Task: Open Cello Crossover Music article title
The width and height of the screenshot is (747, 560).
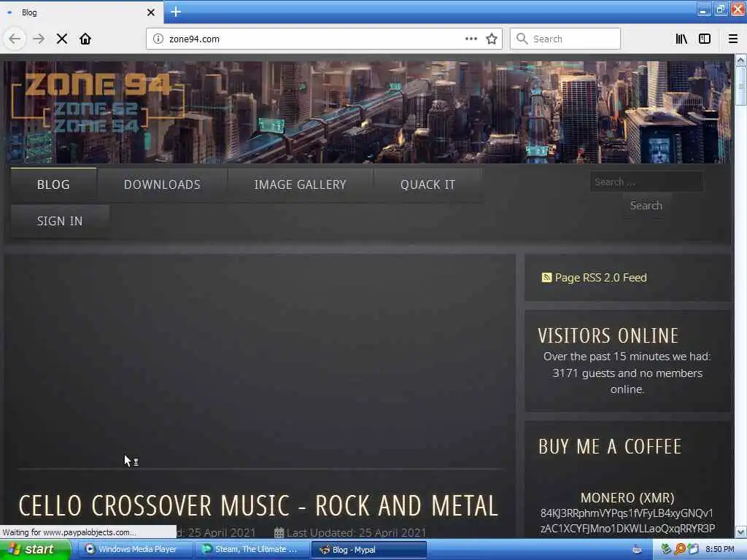Action: coord(258,506)
